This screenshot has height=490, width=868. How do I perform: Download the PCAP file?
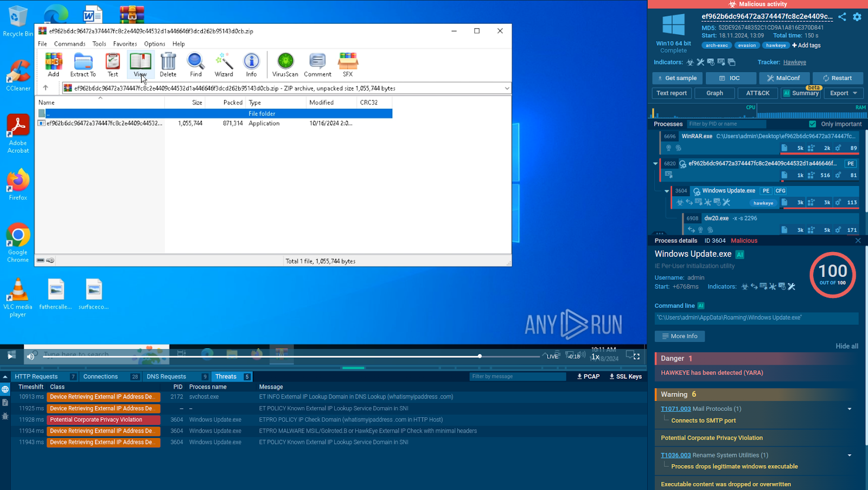pyautogui.click(x=589, y=377)
